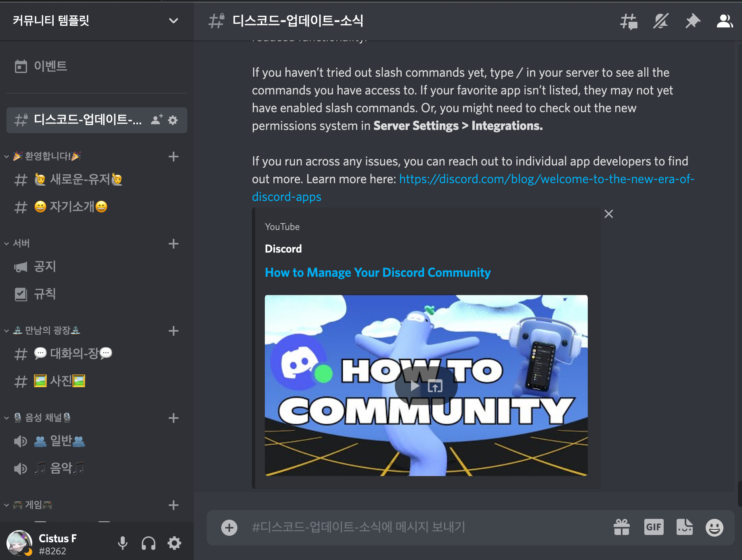Mute your microphone
The width and height of the screenshot is (742, 560).
click(123, 543)
